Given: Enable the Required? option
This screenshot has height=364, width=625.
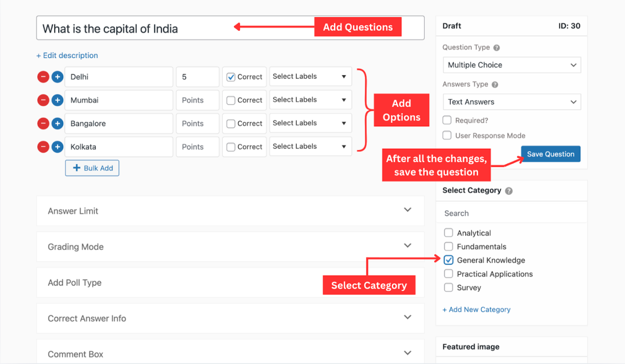Looking at the screenshot, I should [x=447, y=120].
